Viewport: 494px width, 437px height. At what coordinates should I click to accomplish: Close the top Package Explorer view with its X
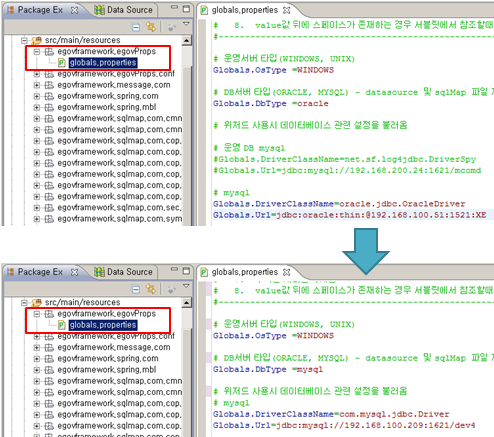coord(75,10)
